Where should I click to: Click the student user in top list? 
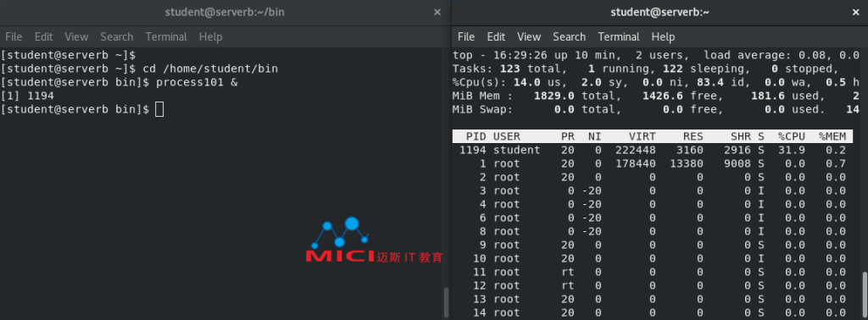516,150
